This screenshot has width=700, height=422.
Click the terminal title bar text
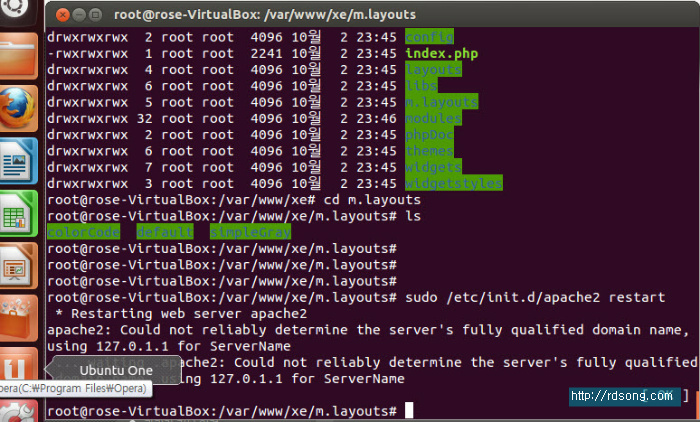pyautogui.click(x=265, y=15)
